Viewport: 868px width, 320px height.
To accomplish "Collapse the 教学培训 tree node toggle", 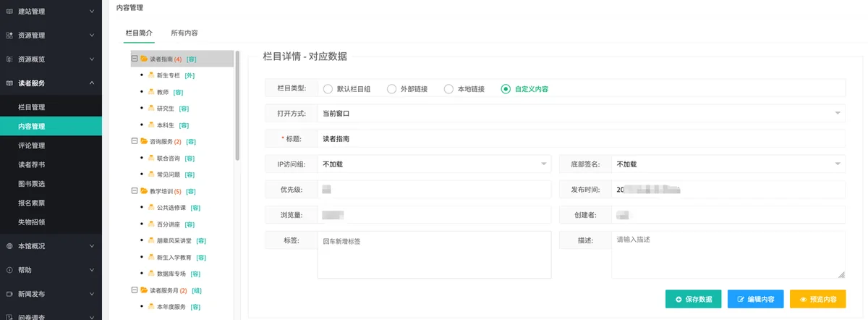I will [135, 191].
